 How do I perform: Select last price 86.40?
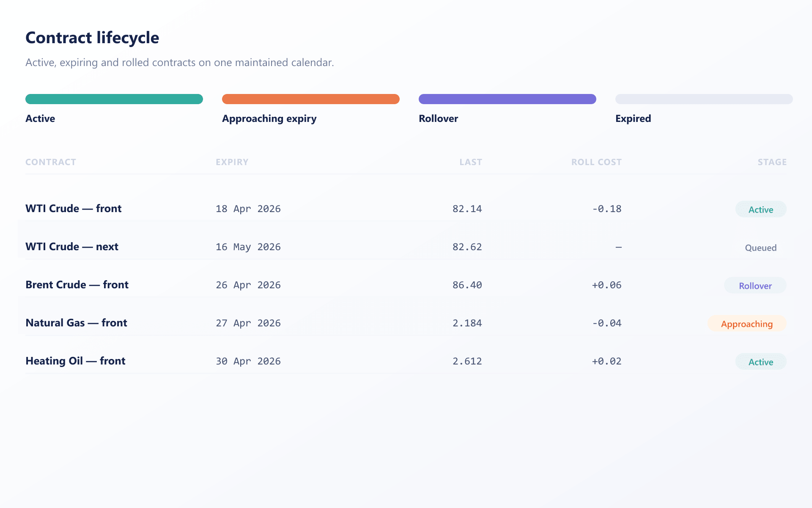(467, 285)
